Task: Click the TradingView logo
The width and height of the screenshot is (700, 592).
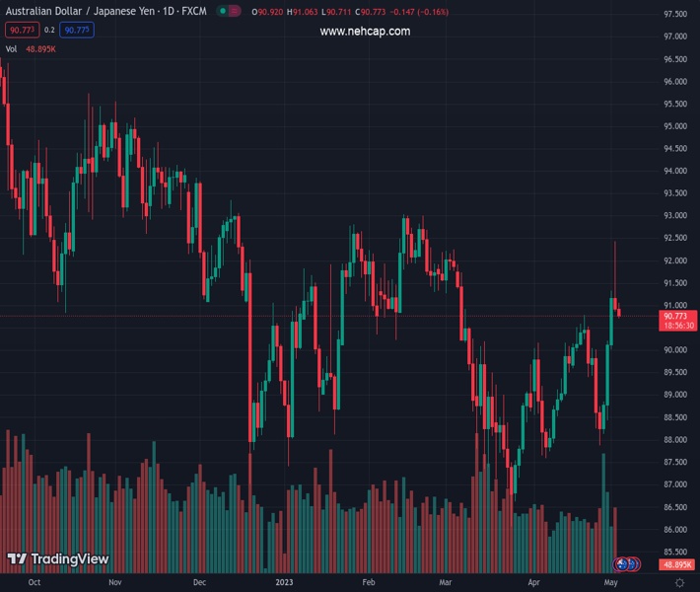Action: click(x=57, y=559)
